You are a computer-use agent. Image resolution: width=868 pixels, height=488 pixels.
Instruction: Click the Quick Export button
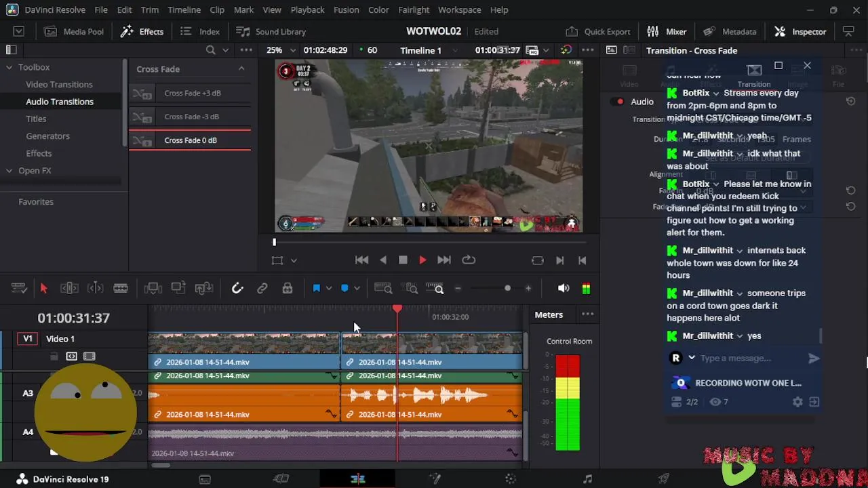pos(599,32)
